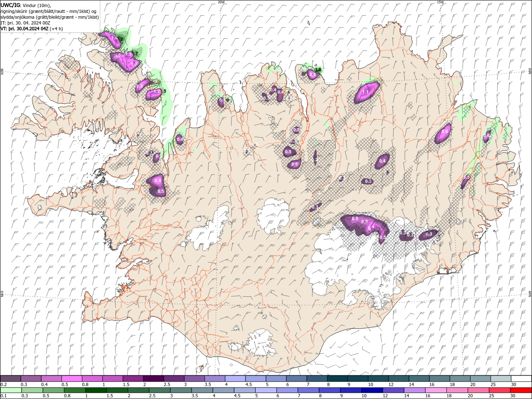This screenshot has height=399, width=532.
Task: Click the light lavender top-row swatch labeled 4
Action: point(235,379)
